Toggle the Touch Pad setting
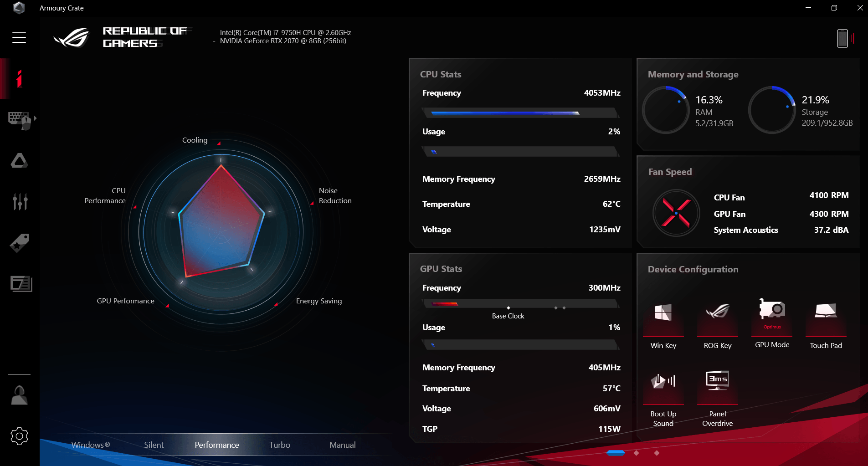This screenshot has width=868, height=466. coord(826,324)
